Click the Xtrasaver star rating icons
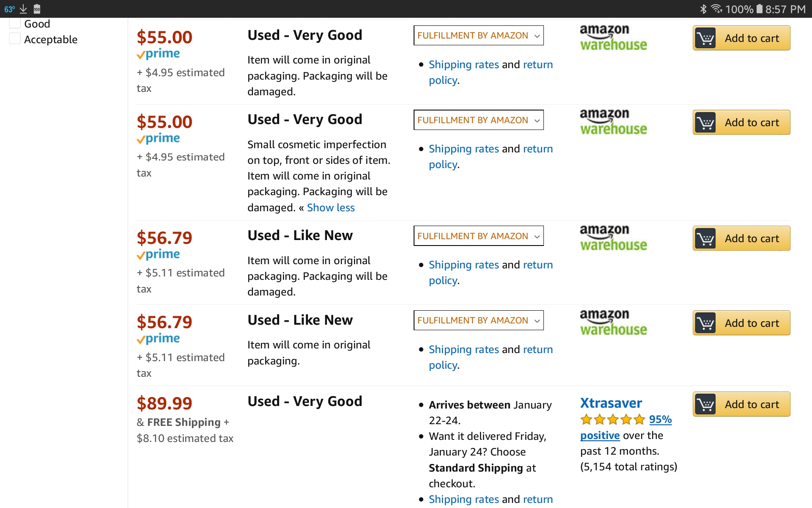The height and width of the screenshot is (508, 812). coord(612,420)
